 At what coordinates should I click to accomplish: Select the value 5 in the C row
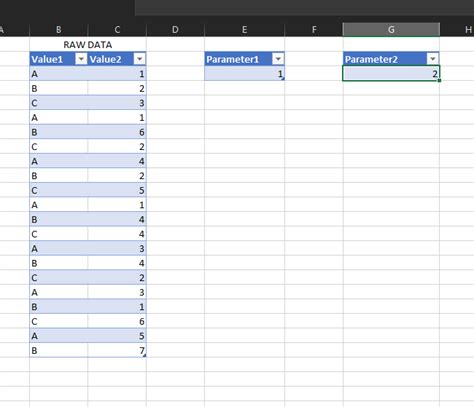tap(117, 190)
